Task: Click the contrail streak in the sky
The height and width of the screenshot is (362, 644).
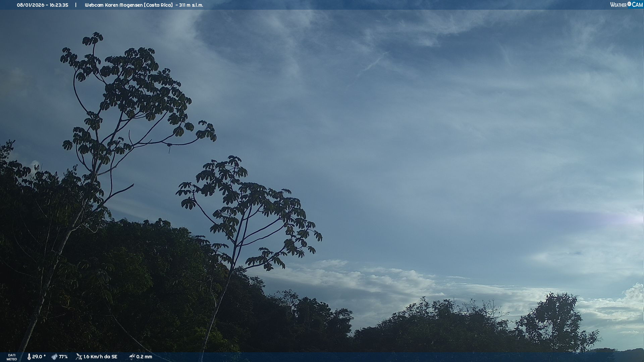Action: coord(372,64)
